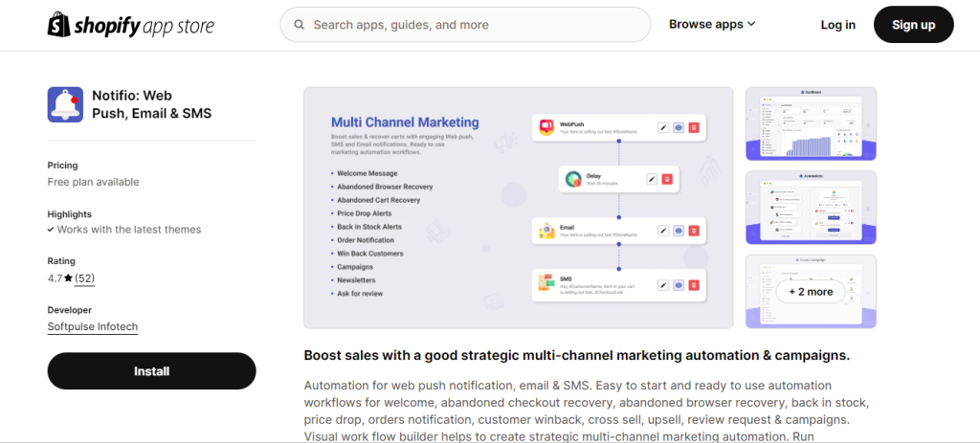
Task: Open the Softpulse Infotech developer link
Action: coord(93,327)
